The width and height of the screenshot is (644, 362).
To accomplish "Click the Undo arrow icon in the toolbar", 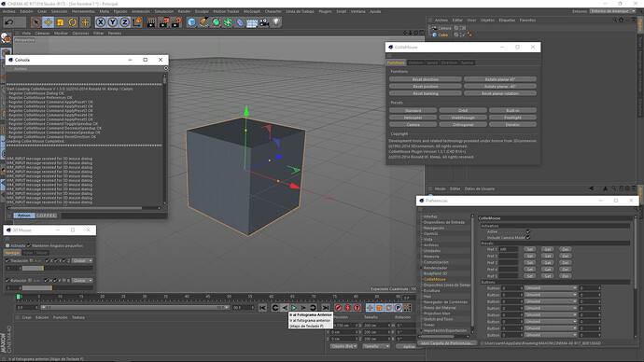I will click(9, 22).
